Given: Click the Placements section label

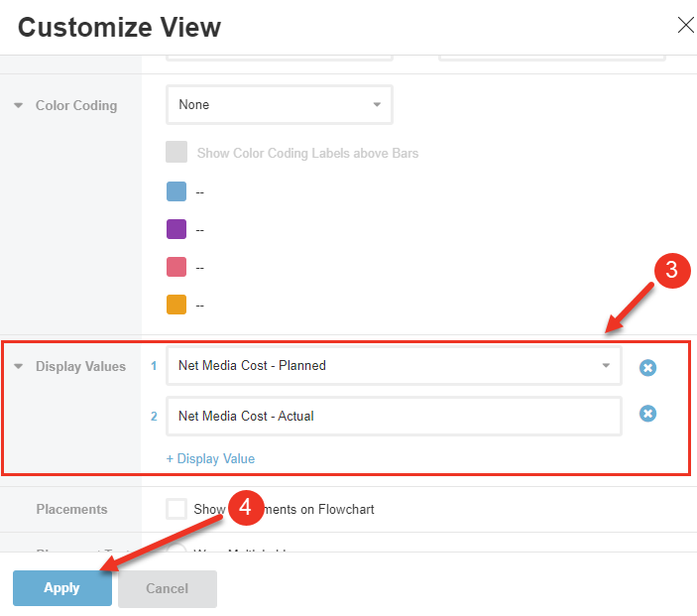Looking at the screenshot, I should [71, 510].
